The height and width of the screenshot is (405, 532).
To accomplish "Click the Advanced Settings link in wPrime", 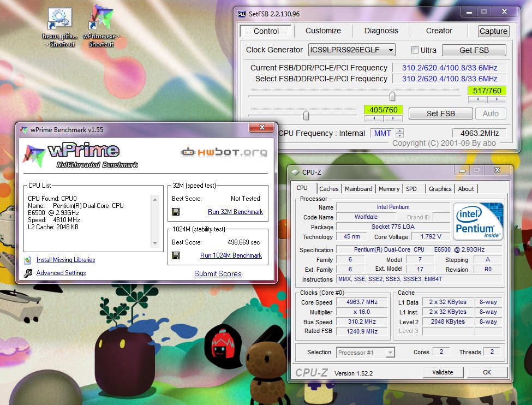I will pos(61,273).
